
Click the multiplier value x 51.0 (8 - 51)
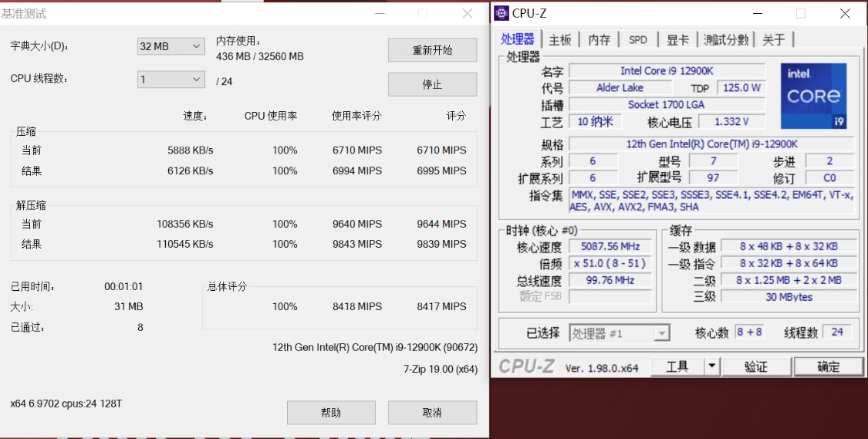[610, 263]
